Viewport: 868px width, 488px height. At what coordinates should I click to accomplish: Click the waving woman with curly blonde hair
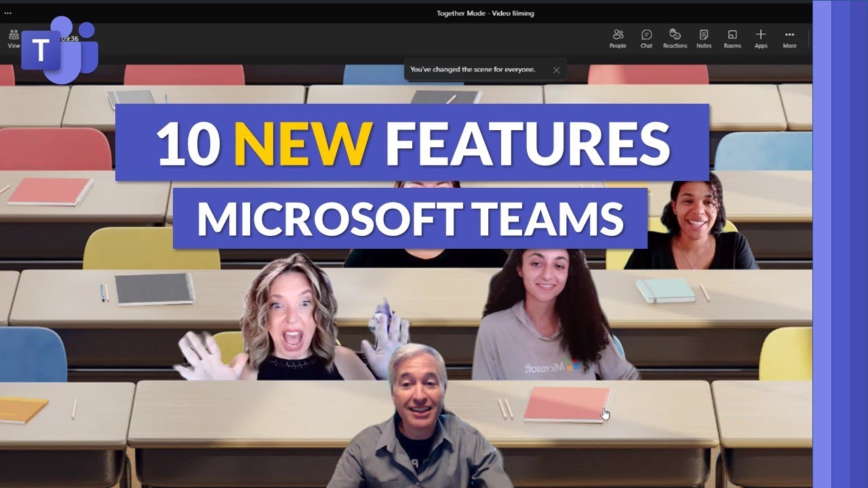click(x=292, y=319)
